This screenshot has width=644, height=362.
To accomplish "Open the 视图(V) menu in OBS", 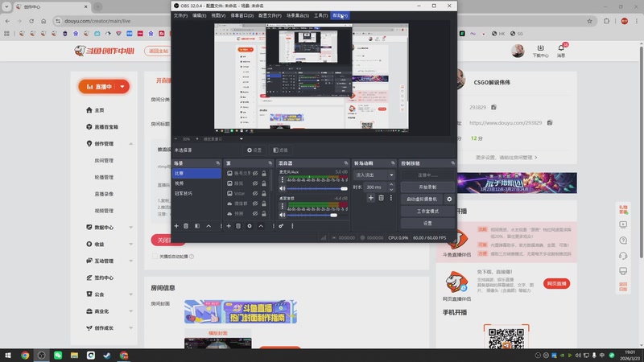I will pyautogui.click(x=218, y=15).
